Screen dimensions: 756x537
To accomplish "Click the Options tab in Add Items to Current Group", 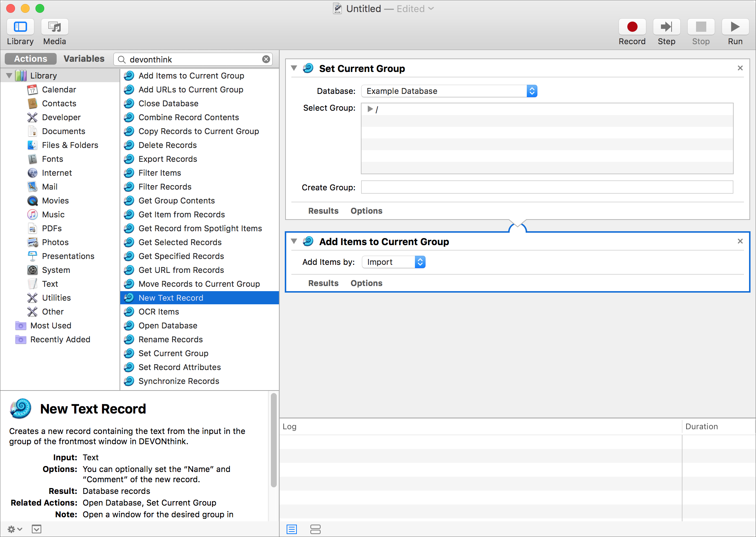I will pyautogui.click(x=366, y=283).
